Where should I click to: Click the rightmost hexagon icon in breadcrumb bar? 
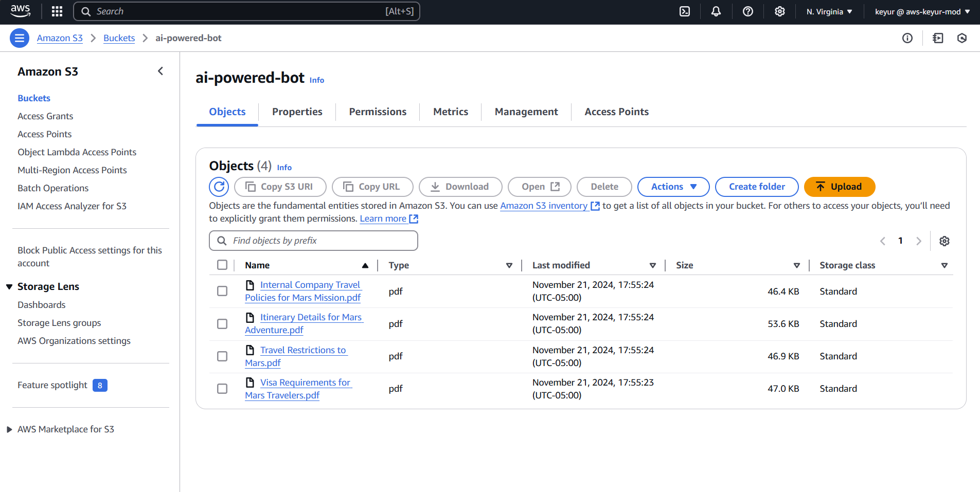pos(962,38)
